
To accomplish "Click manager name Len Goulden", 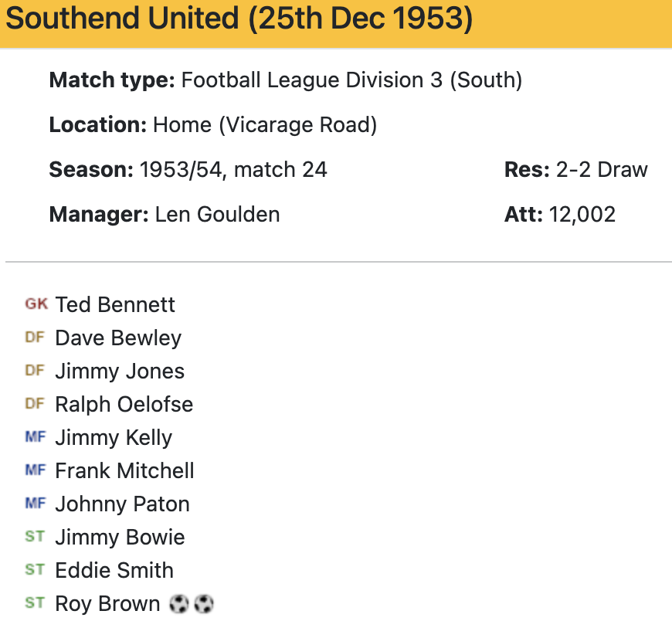I will click(217, 214).
